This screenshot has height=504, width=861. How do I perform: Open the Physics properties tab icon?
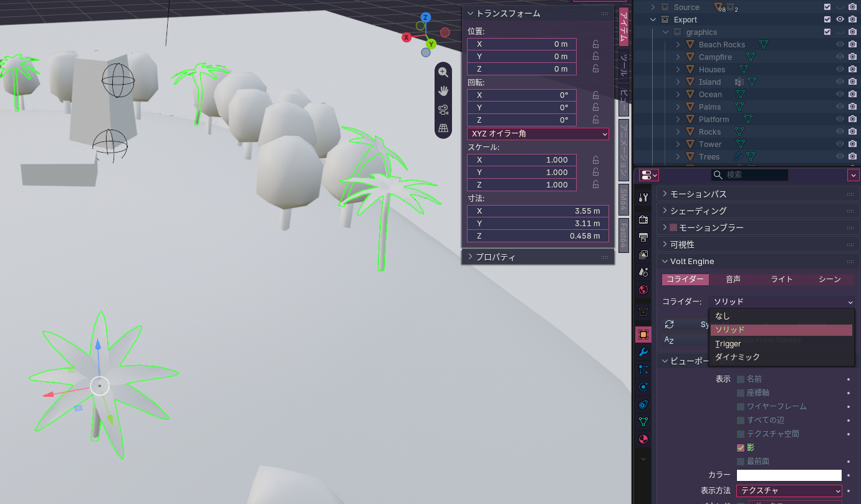pyautogui.click(x=643, y=387)
